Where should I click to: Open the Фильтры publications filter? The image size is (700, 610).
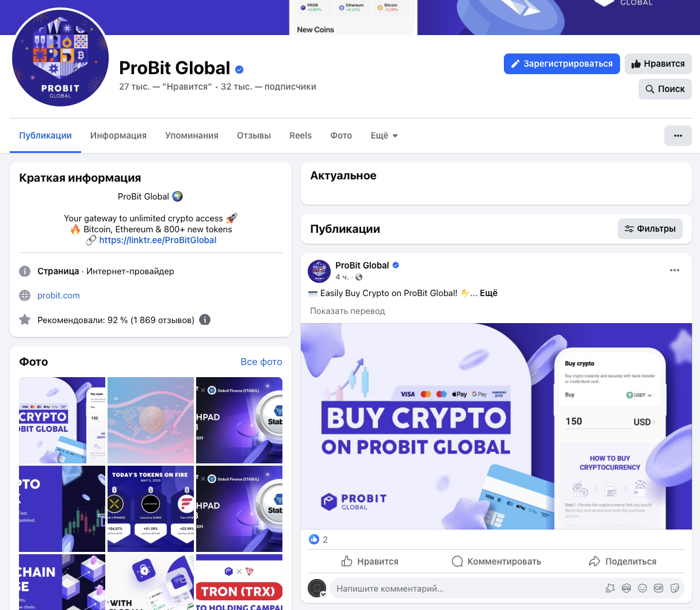pyautogui.click(x=650, y=229)
